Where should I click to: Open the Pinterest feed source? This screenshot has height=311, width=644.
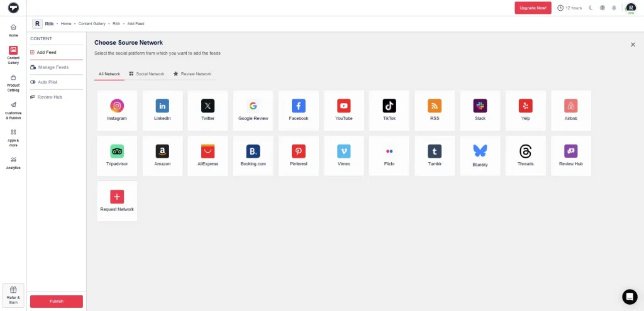pos(298,151)
